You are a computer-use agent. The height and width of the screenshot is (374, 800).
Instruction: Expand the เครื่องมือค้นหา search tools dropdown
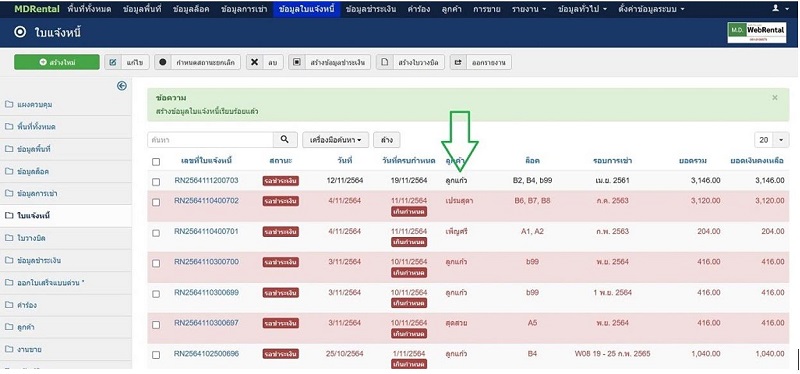[x=335, y=139]
